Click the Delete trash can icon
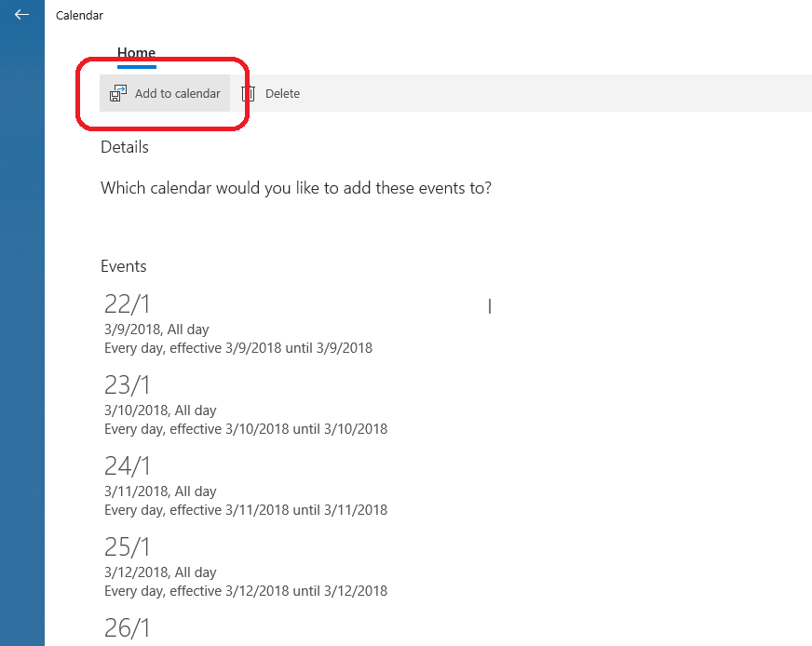This screenshot has width=812, height=646. [248, 93]
